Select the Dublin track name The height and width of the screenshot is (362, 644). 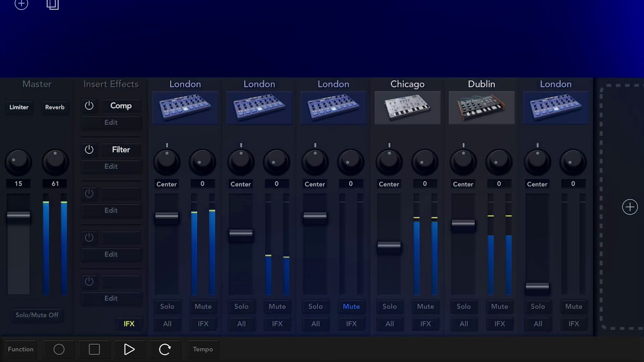pos(481,84)
